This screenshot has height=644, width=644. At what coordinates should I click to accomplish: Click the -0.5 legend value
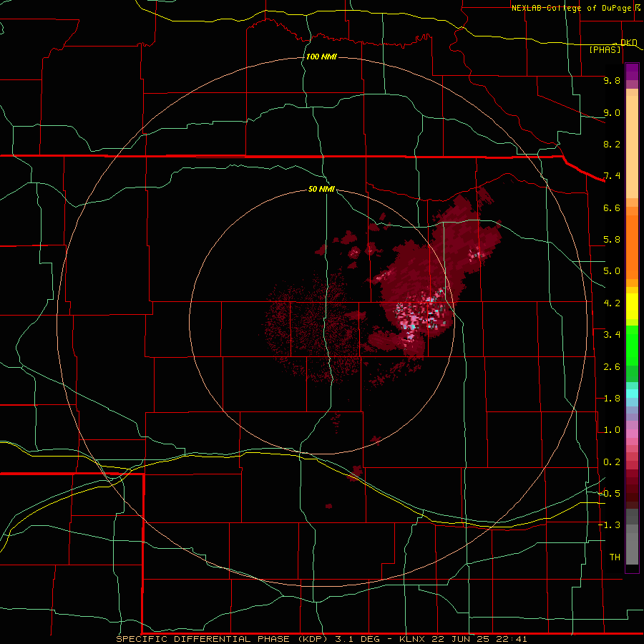[x=609, y=494]
